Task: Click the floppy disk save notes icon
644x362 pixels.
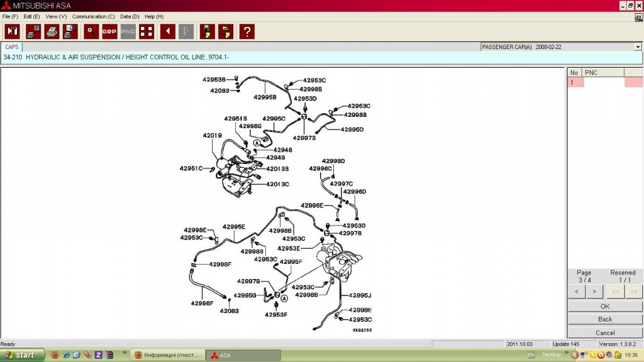Action: coord(208,31)
